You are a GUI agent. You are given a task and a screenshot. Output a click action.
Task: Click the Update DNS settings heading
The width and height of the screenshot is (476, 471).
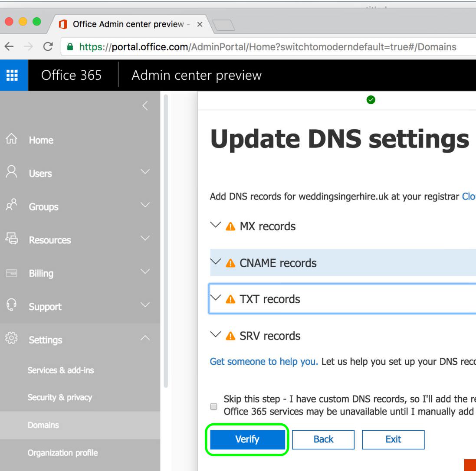click(x=340, y=140)
